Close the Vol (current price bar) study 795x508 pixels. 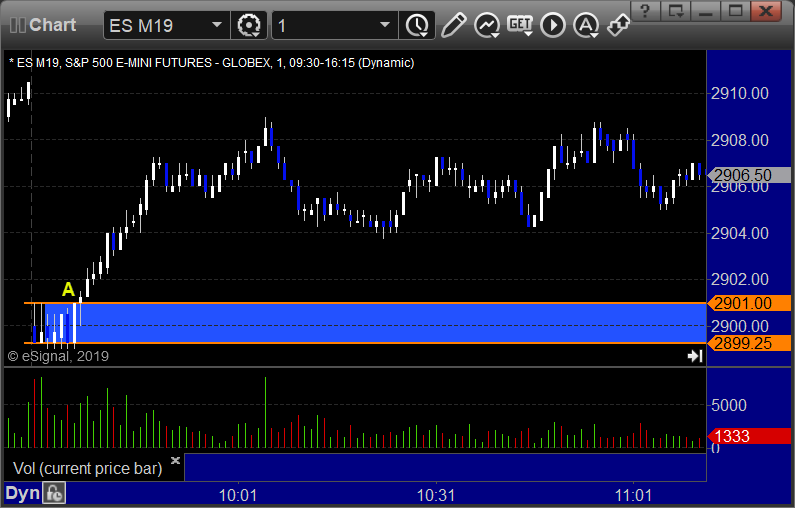(175, 460)
